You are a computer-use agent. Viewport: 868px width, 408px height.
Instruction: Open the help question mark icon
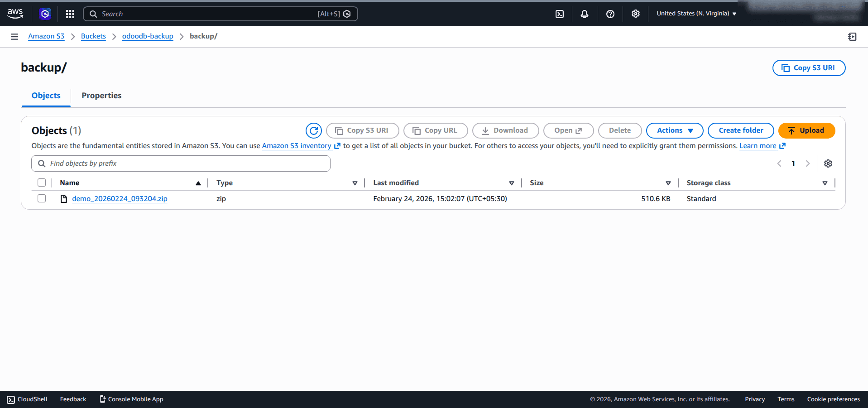click(x=610, y=14)
